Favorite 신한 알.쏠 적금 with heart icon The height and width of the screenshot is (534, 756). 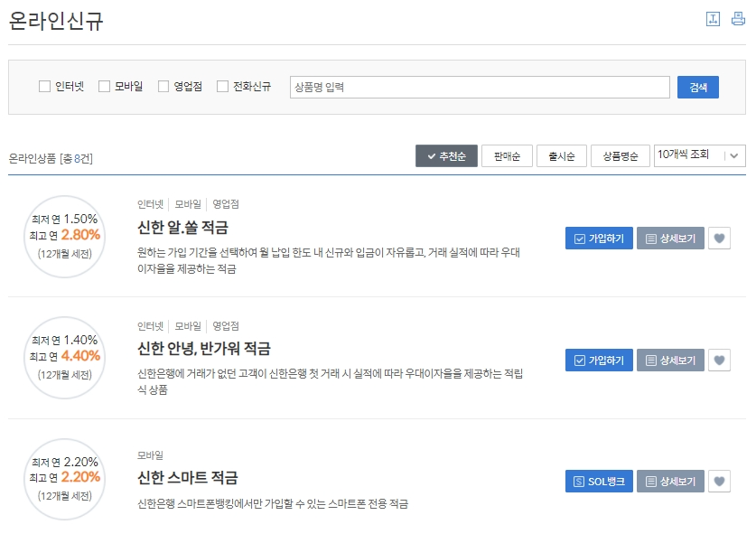point(719,239)
